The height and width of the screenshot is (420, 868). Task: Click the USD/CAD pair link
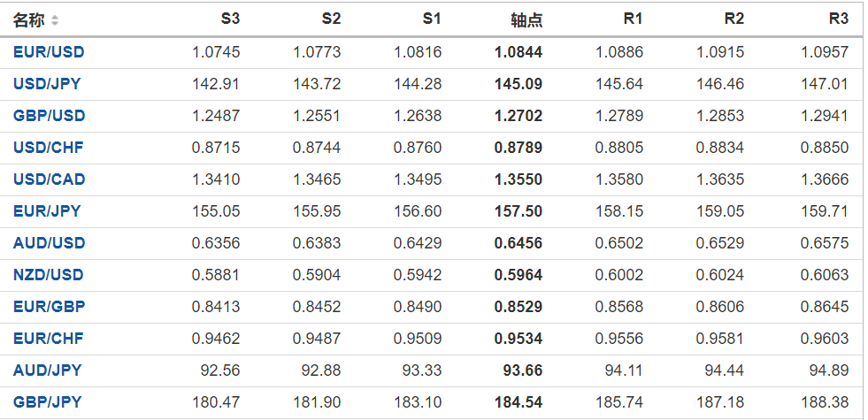click(x=49, y=179)
